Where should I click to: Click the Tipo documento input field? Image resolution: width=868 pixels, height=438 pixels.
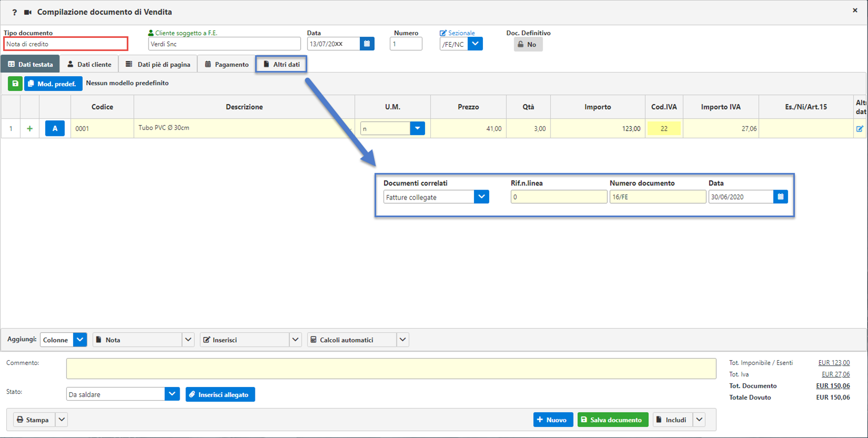[x=66, y=44]
